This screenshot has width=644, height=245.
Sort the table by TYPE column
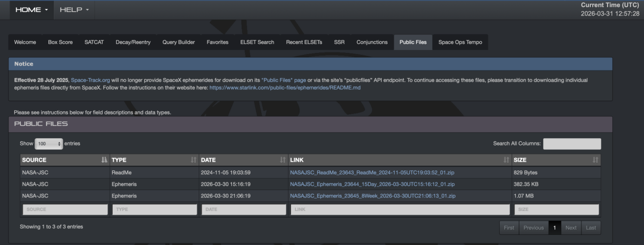click(193, 160)
